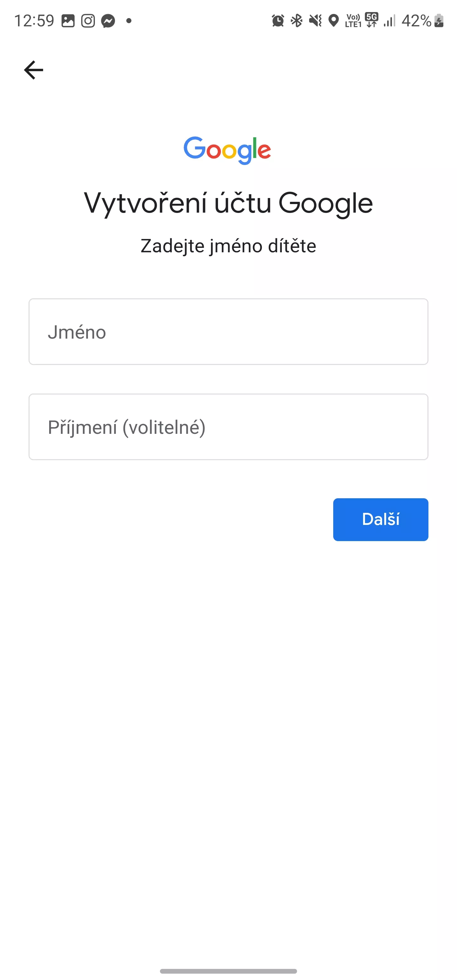Tap the muted sound status icon

(x=315, y=21)
